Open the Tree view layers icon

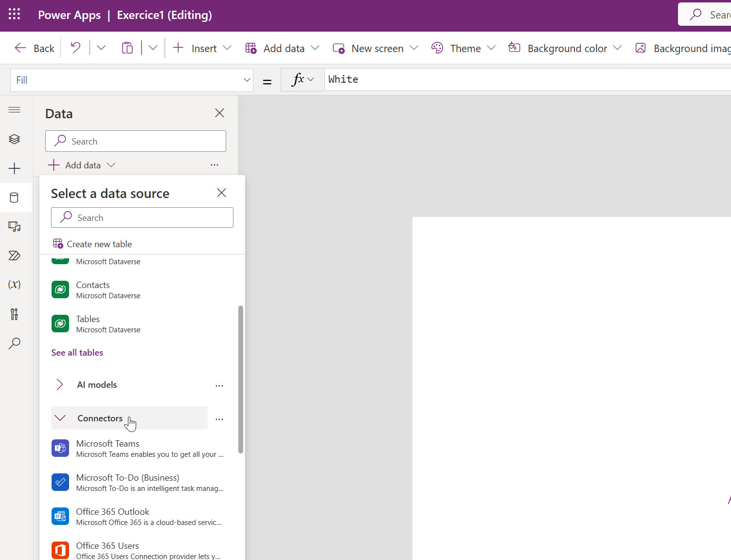coord(15,139)
